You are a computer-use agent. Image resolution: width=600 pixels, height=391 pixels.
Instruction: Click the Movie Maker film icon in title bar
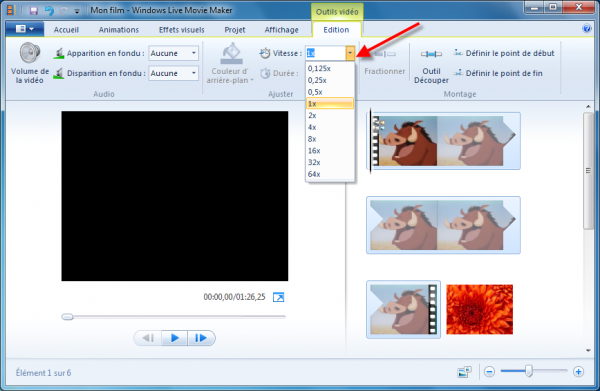pos(10,10)
